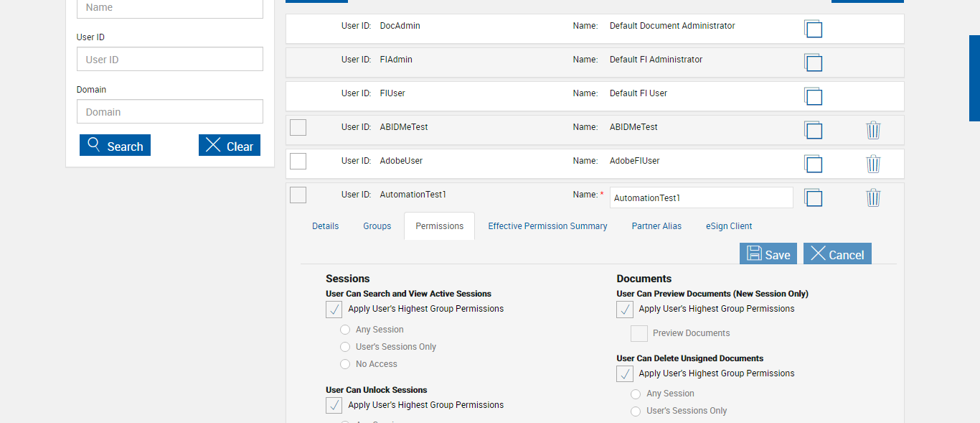Click copy icon for FIAdmin user
The image size is (980, 423).
point(813,62)
